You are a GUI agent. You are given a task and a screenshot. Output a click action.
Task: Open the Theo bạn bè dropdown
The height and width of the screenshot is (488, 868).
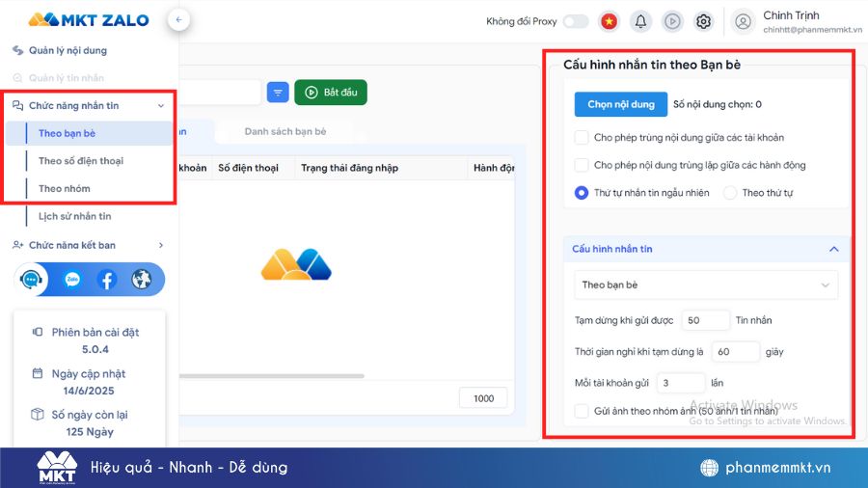[705, 285]
